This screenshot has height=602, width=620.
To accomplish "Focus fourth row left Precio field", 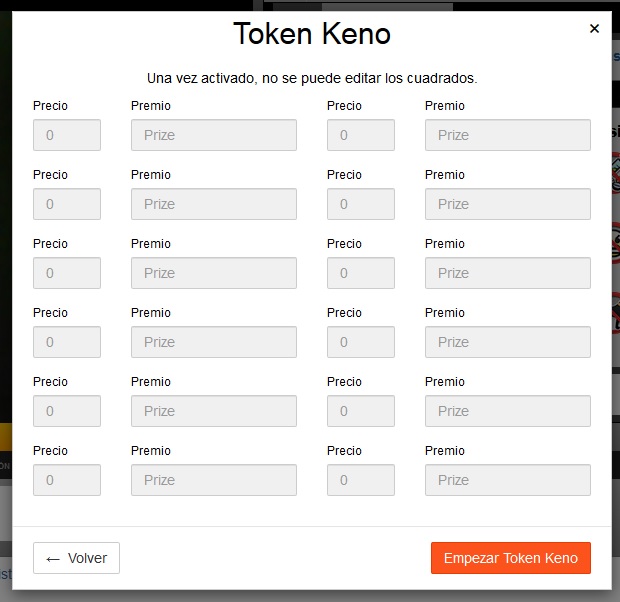I will 67,342.
